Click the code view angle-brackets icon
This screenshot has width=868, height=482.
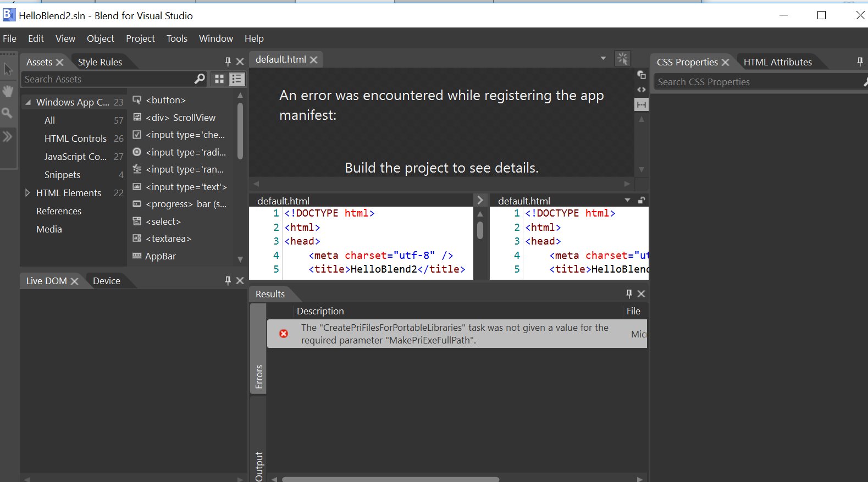pyautogui.click(x=641, y=90)
